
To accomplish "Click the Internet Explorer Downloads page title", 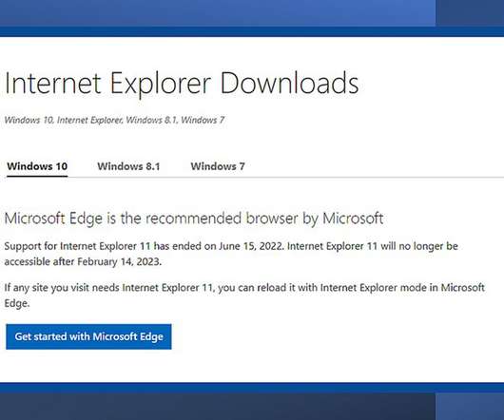I will pyautogui.click(x=182, y=84).
